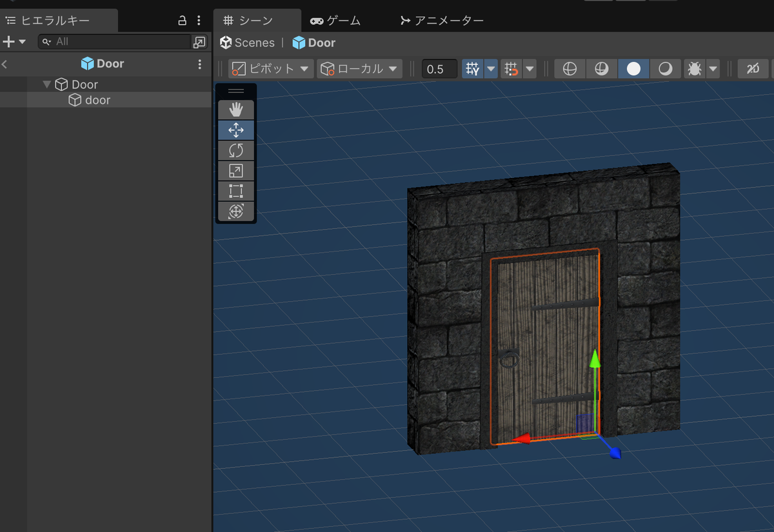Open the ローカル handle rotation dropdown
The width and height of the screenshot is (774, 532).
click(359, 68)
